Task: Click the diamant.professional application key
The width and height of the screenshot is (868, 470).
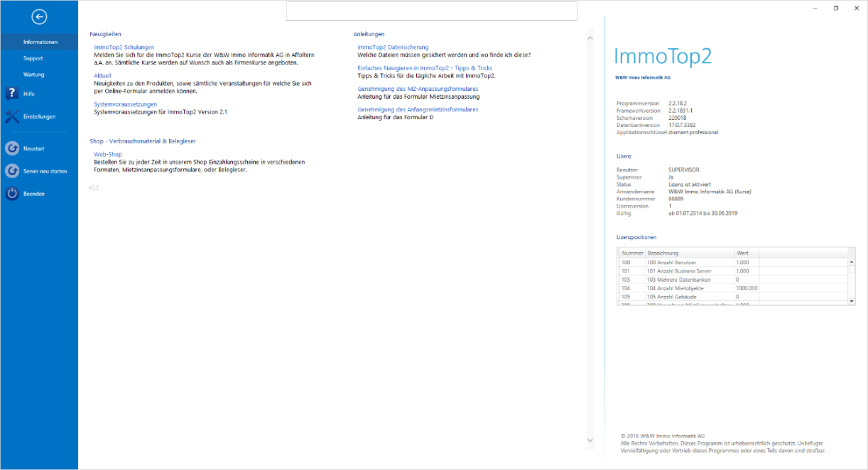Action: pyautogui.click(x=693, y=132)
